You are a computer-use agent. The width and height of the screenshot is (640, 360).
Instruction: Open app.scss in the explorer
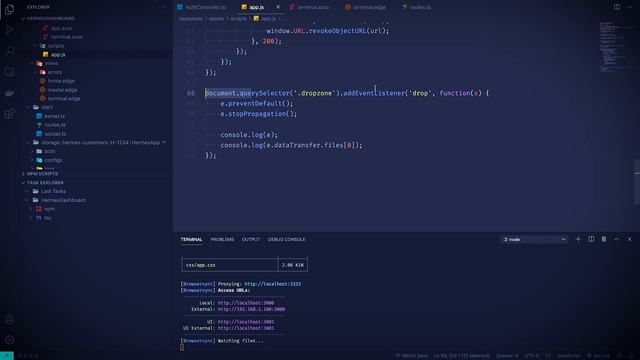coord(61,28)
